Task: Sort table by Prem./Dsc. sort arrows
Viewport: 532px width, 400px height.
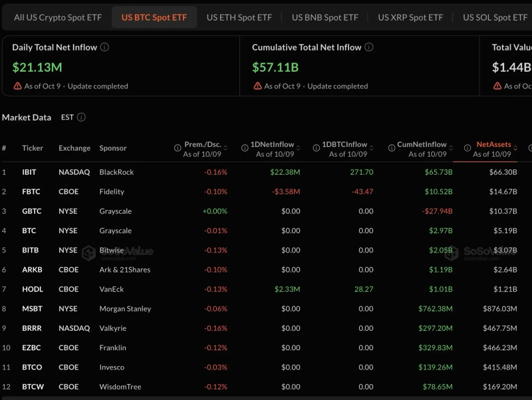Action: (x=225, y=148)
